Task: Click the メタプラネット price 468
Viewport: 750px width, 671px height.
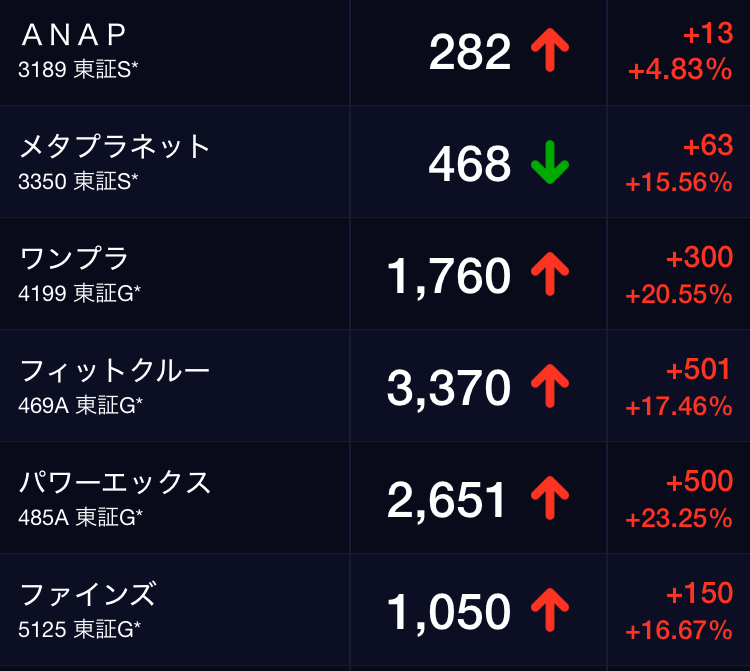Action: [470, 164]
